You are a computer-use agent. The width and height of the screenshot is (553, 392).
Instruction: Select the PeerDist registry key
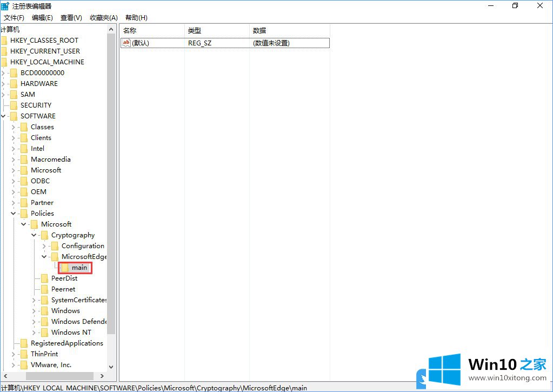click(x=64, y=278)
